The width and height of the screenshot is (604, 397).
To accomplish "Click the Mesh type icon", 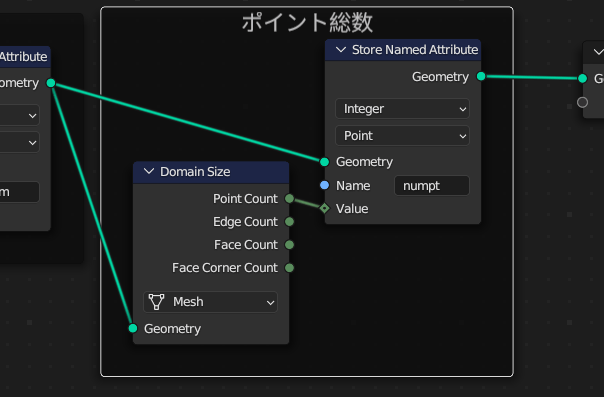I will tap(156, 302).
